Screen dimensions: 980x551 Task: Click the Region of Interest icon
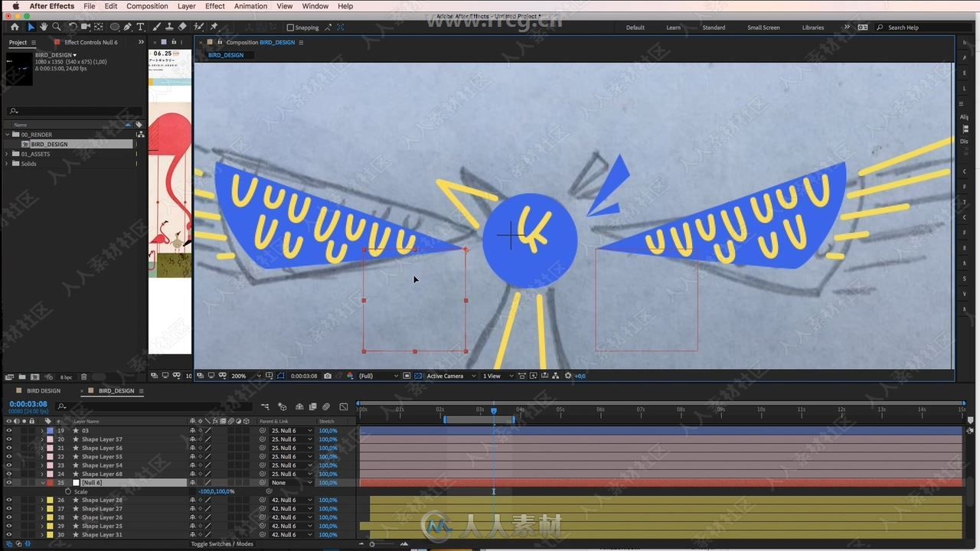tap(407, 376)
